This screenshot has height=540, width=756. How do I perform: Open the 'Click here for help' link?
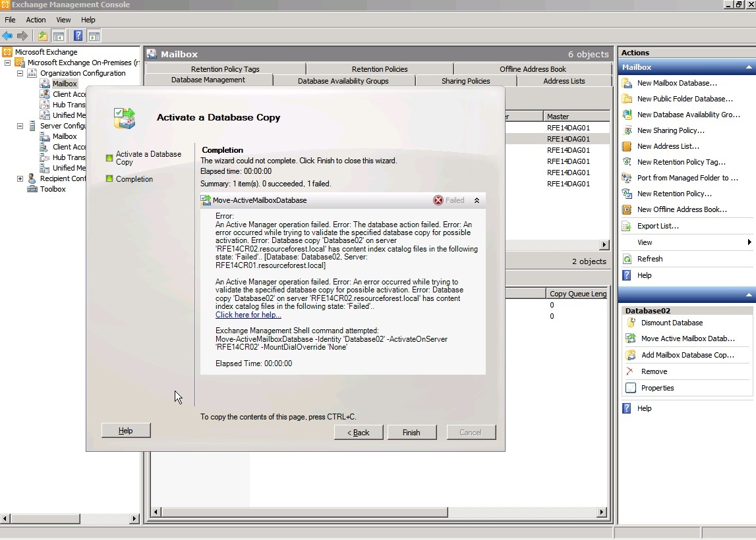[x=248, y=315]
